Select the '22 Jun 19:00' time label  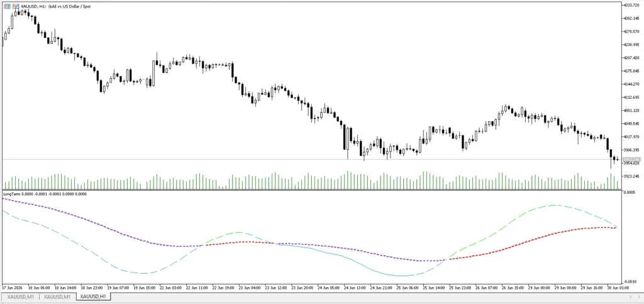coord(222,288)
